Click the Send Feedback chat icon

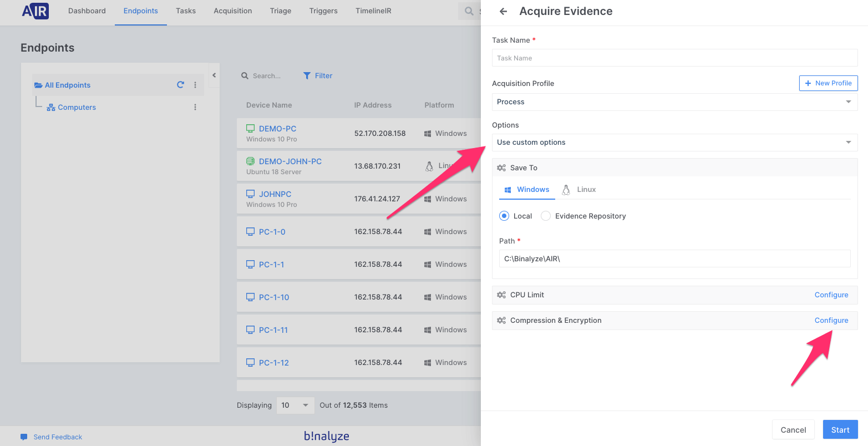[x=24, y=437]
